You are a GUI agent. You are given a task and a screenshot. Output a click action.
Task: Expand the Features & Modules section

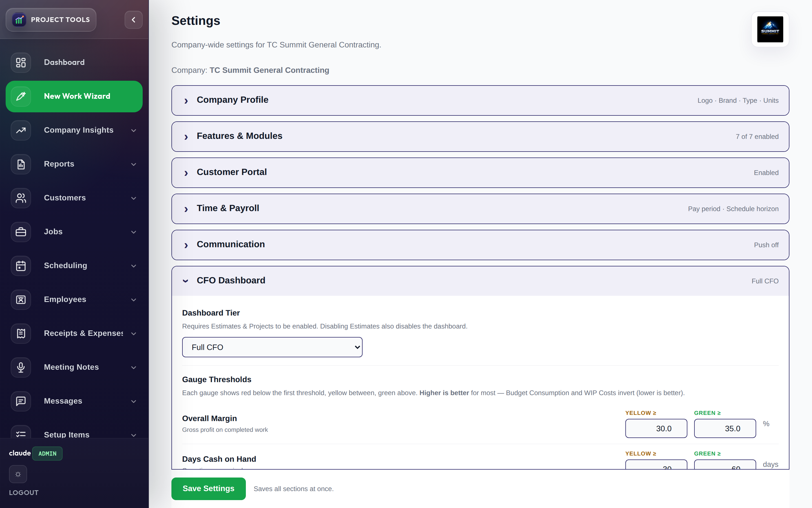(x=480, y=136)
